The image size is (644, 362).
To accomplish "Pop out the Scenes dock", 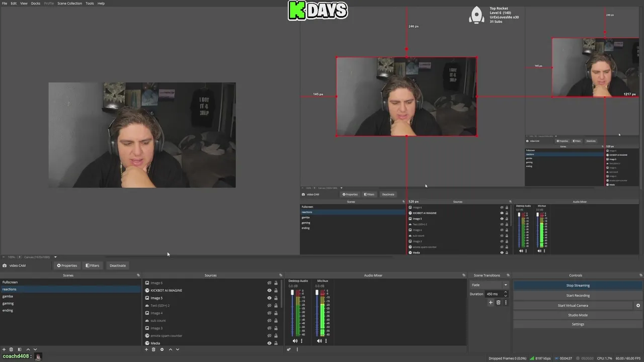I will click(138, 275).
